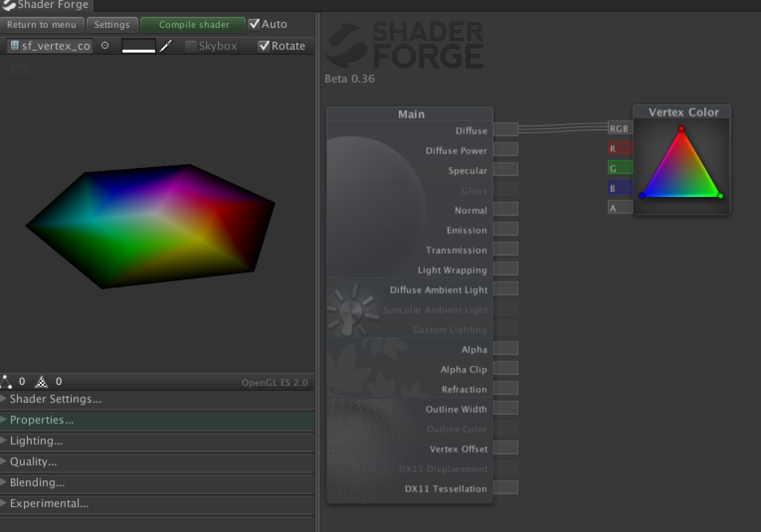Screen dimensions: 761x532
Task: Click the Diffuse input connector
Action: coord(506,129)
